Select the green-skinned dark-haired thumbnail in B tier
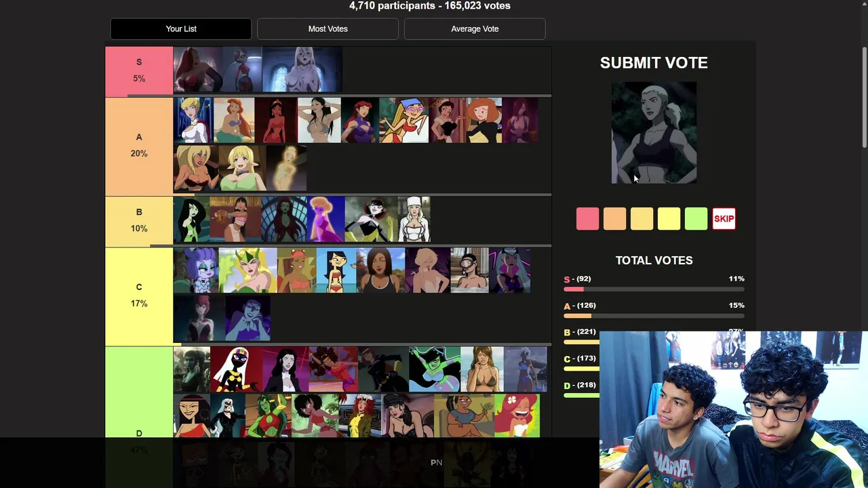 [191, 220]
